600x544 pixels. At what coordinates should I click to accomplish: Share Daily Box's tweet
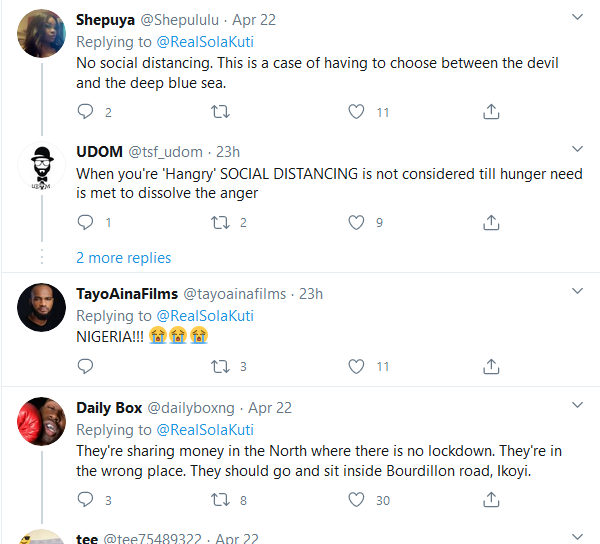(x=491, y=500)
